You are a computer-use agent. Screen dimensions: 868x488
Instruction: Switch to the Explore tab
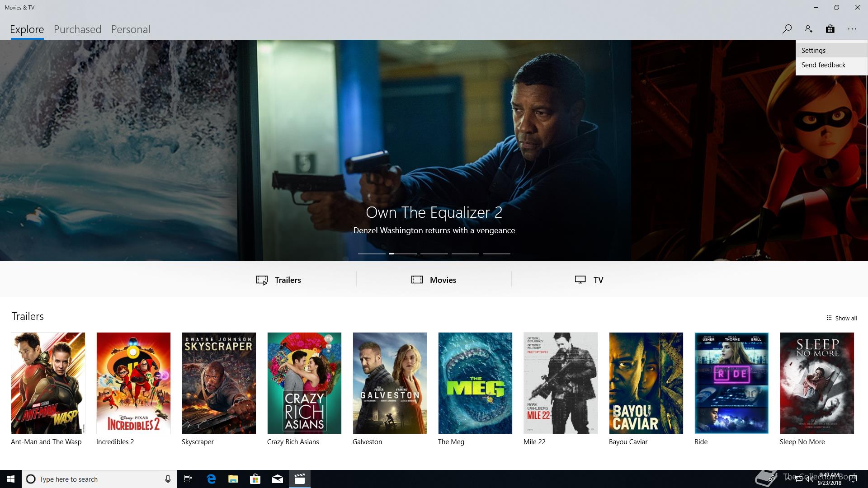click(27, 29)
